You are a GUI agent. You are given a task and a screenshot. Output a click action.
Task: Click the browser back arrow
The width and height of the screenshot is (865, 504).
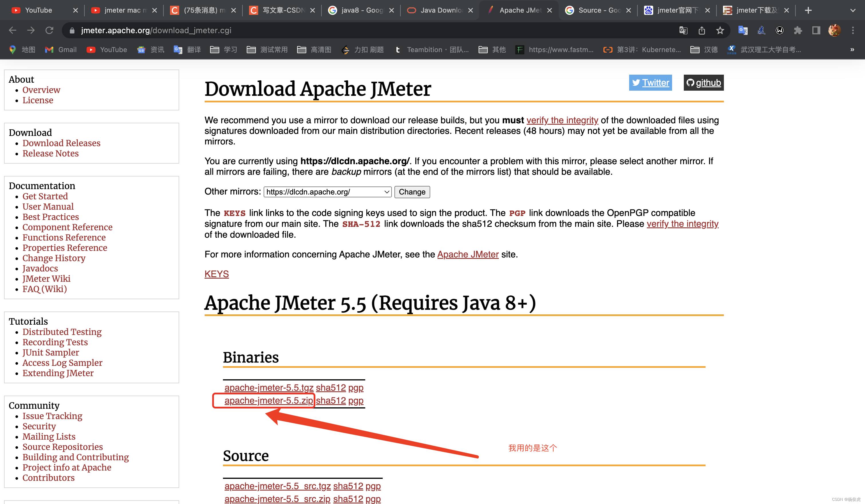click(x=13, y=31)
